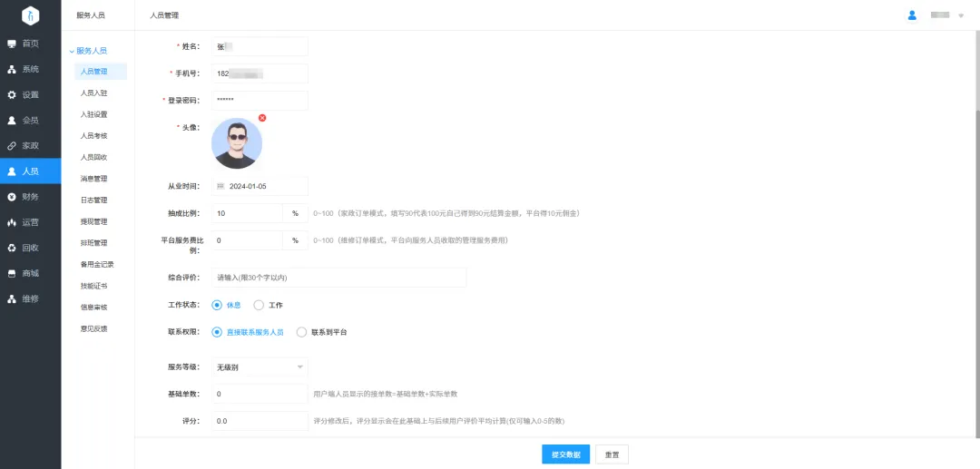The image size is (980, 469).
Task: Collapse the 服务人员 tree section
Action: coord(73,51)
